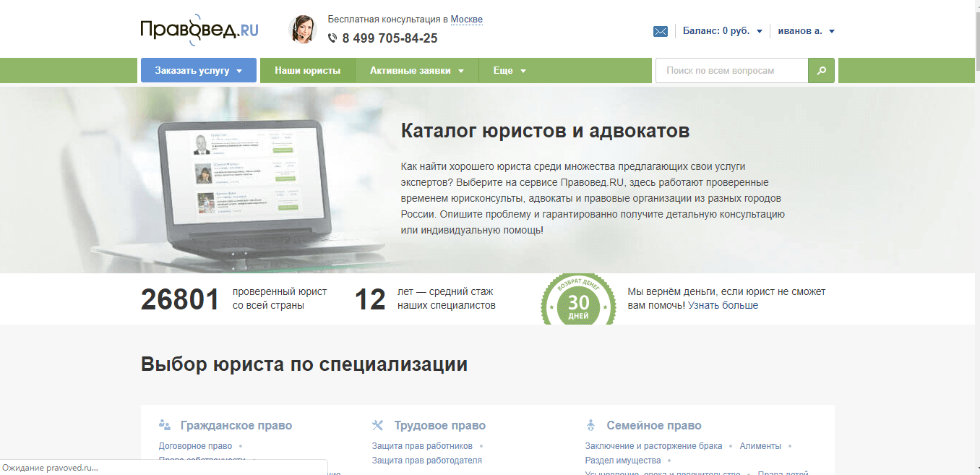Click the Гражданское право category icon
The height and width of the screenshot is (475, 980).
(x=165, y=425)
